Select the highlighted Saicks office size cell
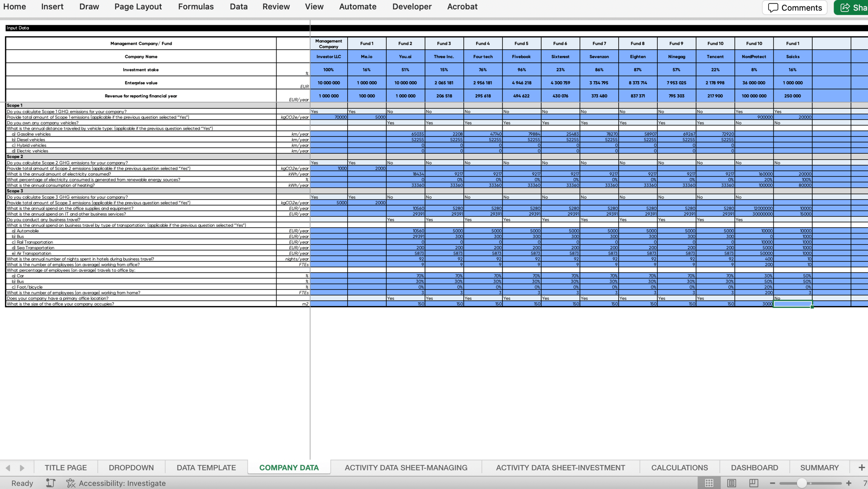 pyautogui.click(x=793, y=304)
